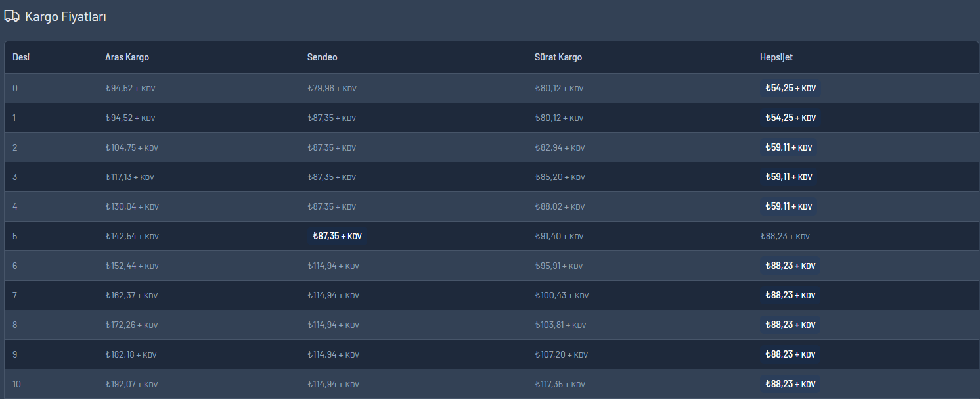Click Sürat Kargo price ₺85,20
Screen dimensions: 980x399
pos(560,177)
